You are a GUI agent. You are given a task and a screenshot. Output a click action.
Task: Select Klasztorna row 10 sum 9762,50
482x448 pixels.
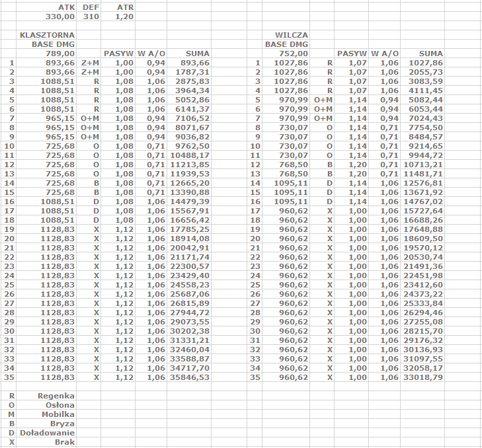[x=190, y=146]
